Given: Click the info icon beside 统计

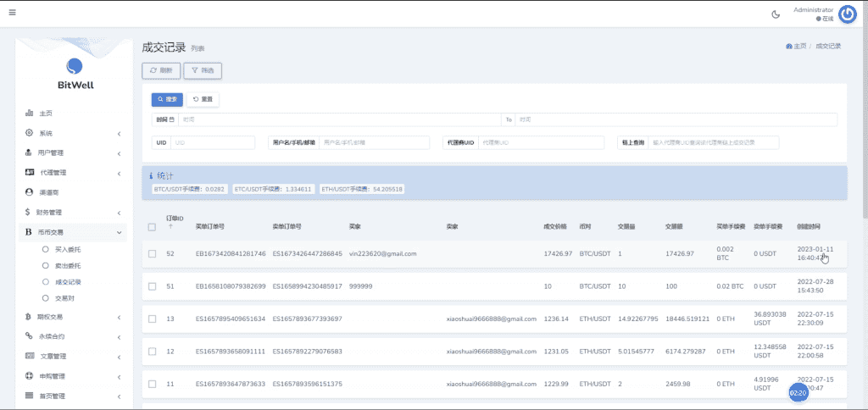Looking at the screenshot, I should point(151,176).
